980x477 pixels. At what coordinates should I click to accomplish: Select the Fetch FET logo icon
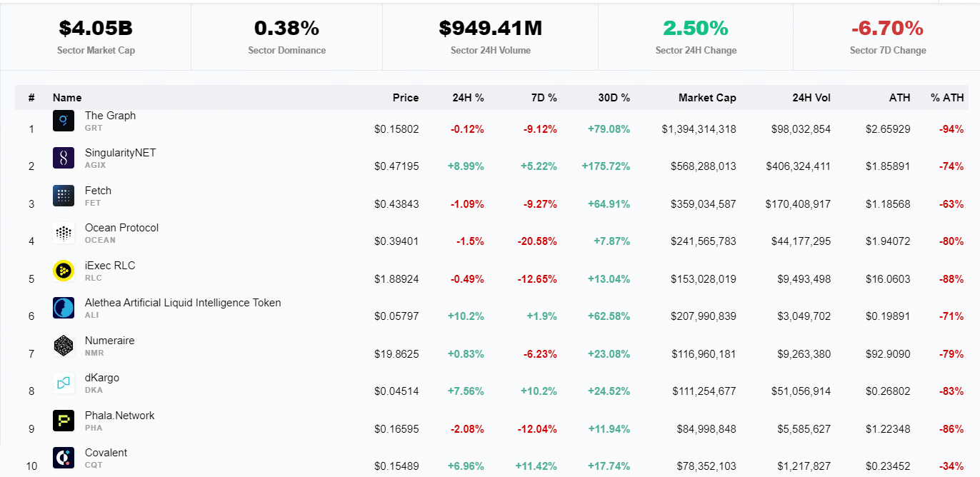click(x=63, y=196)
